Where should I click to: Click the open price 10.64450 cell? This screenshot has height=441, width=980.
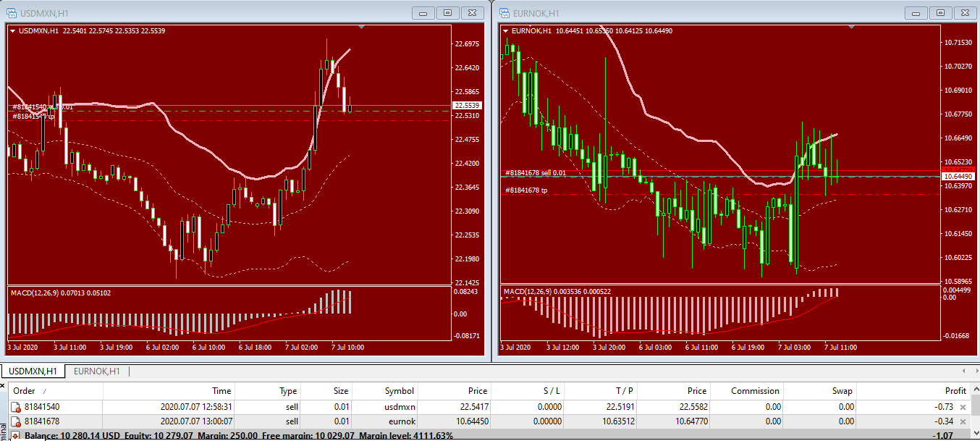pos(472,421)
